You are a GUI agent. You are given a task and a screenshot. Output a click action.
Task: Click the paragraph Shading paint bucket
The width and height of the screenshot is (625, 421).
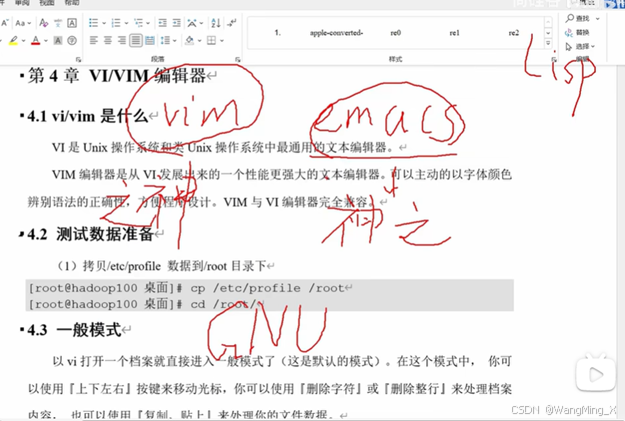click(190, 40)
